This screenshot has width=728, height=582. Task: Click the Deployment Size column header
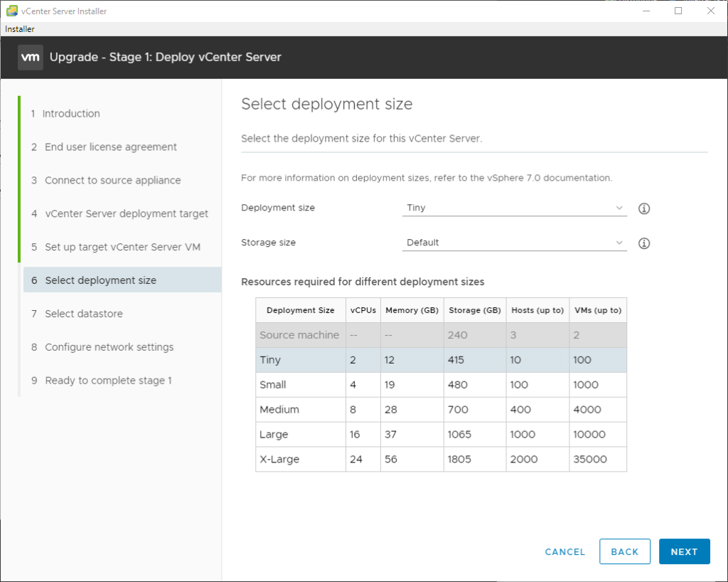[301, 310]
